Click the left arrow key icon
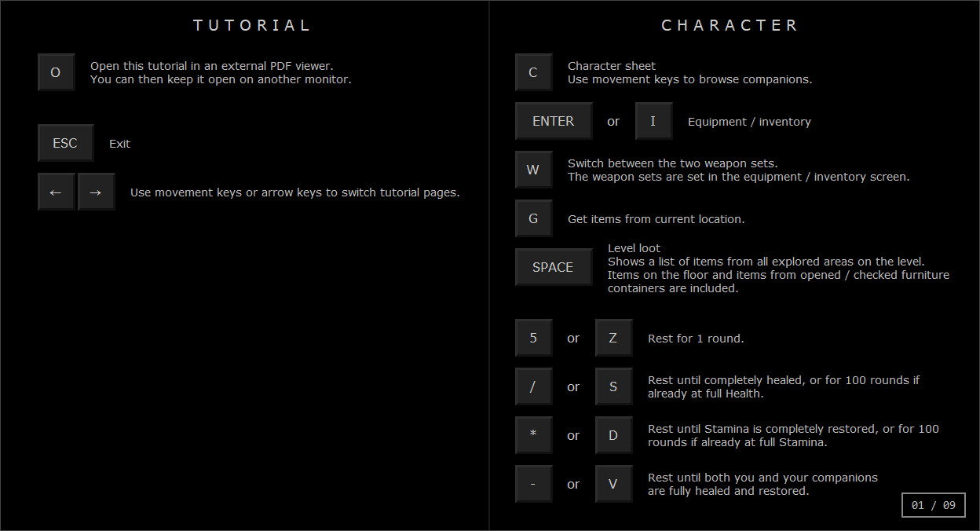Image resolution: width=980 pixels, height=531 pixels. [x=56, y=192]
